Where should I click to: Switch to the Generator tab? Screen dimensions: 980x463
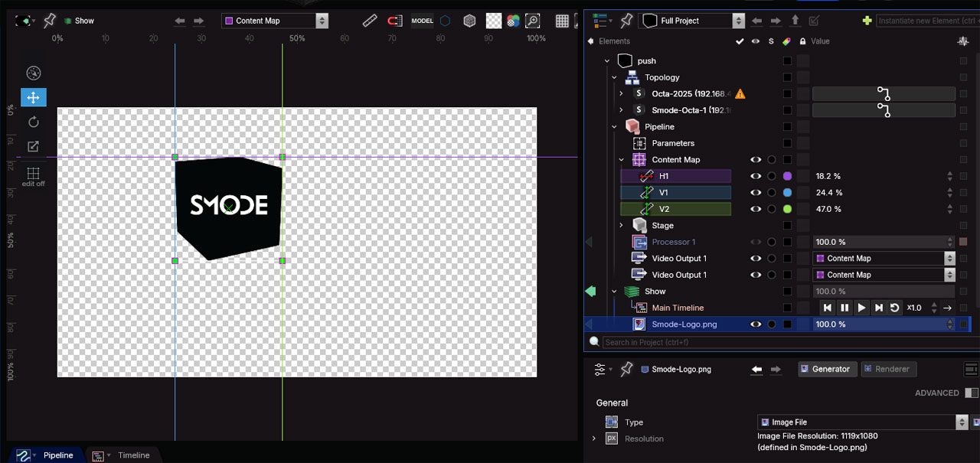tap(827, 369)
